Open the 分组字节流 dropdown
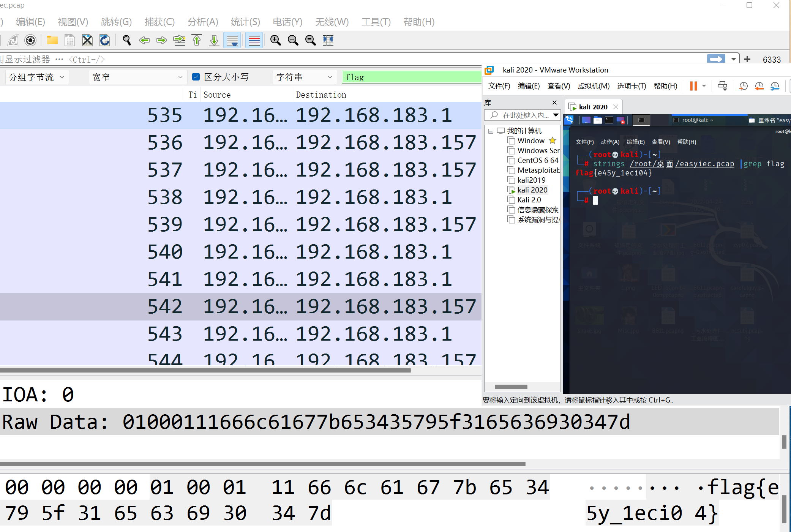791x532 pixels. tap(36, 77)
